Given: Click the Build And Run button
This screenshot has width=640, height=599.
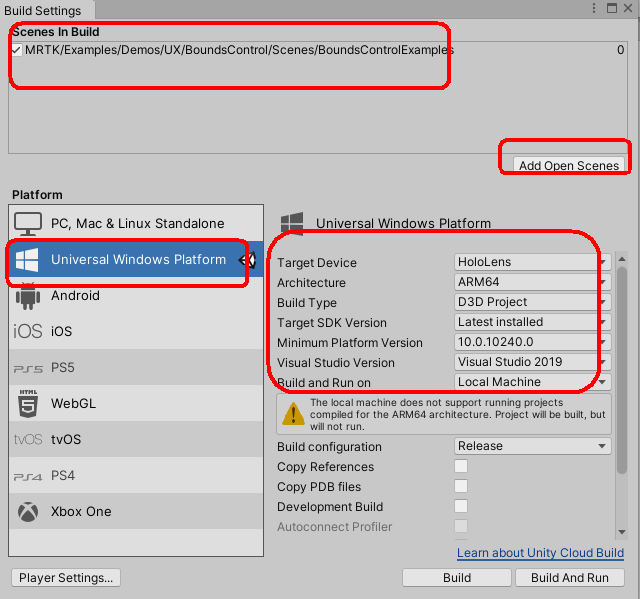Looking at the screenshot, I should click(570, 578).
